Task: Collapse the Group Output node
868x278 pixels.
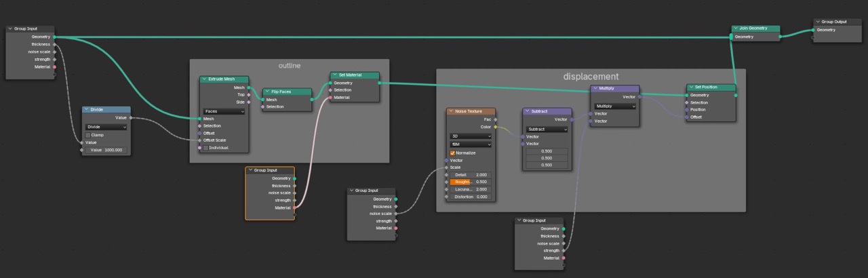Action: point(818,22)
